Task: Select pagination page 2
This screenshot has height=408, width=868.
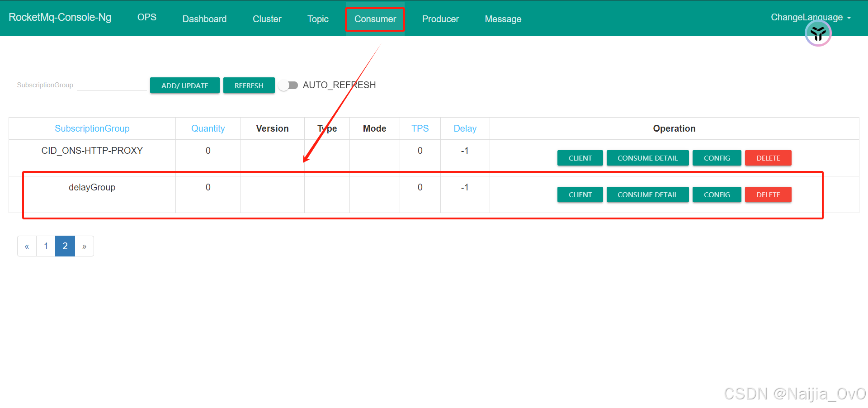Action: click(x=65, y=246)
